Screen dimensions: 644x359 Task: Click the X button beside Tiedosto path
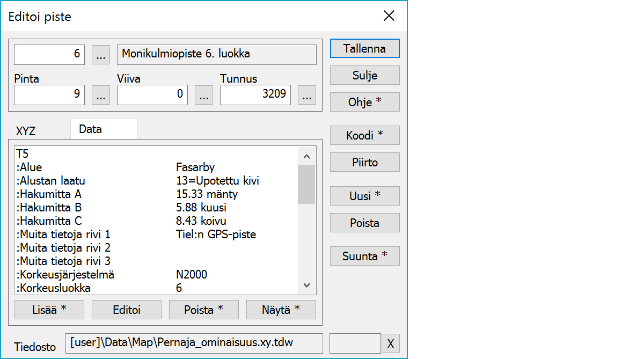coord(390,343)
